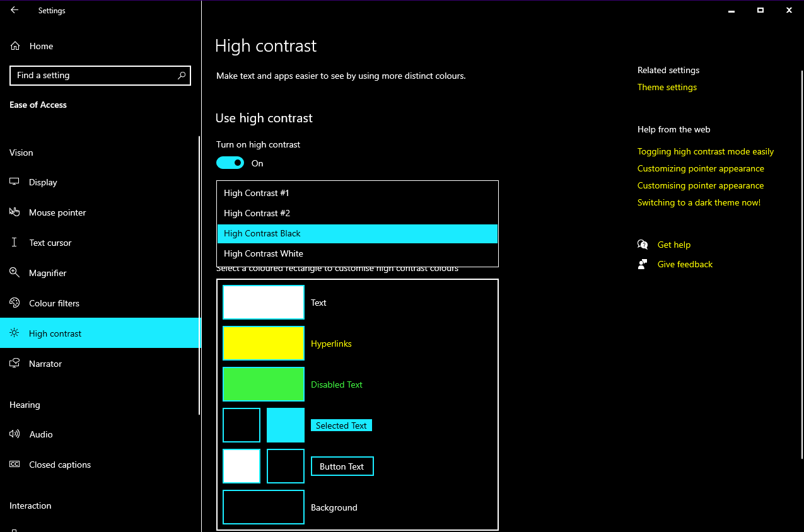Image resolution: width=804 pixels, height=532 pixels.
Task: Navigate to Magnifier settings
Action: click(100, 273)
